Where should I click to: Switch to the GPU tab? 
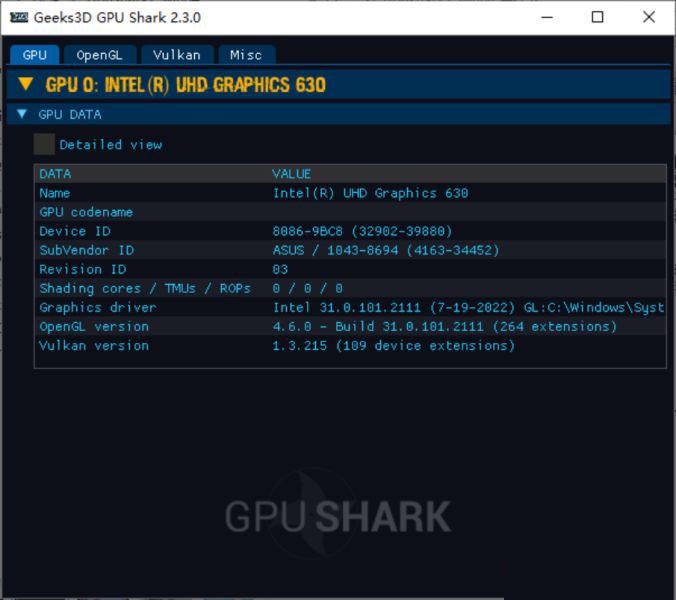[34, 55]
